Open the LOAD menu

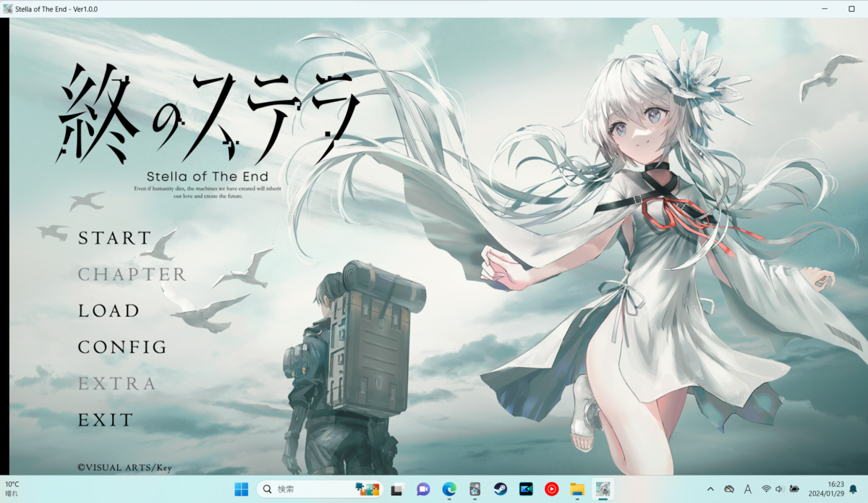click(x=109, y=310)
